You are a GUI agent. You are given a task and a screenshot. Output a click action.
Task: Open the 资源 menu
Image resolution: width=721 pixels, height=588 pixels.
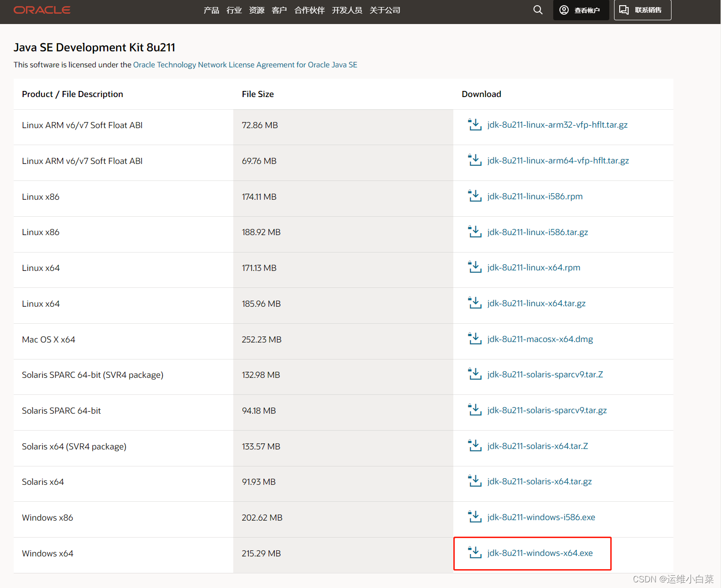pyautogui.click(x=256, y=10)
